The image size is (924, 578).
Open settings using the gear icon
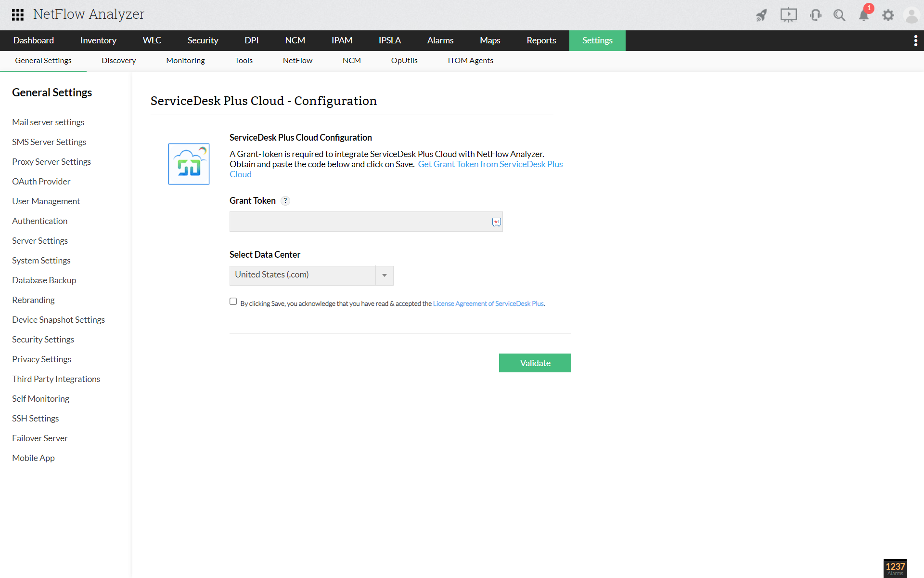pos(888,15)
